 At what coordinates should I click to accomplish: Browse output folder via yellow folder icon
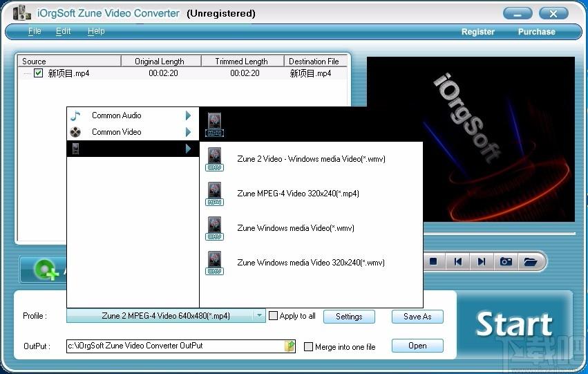click(x=289, y=346)
